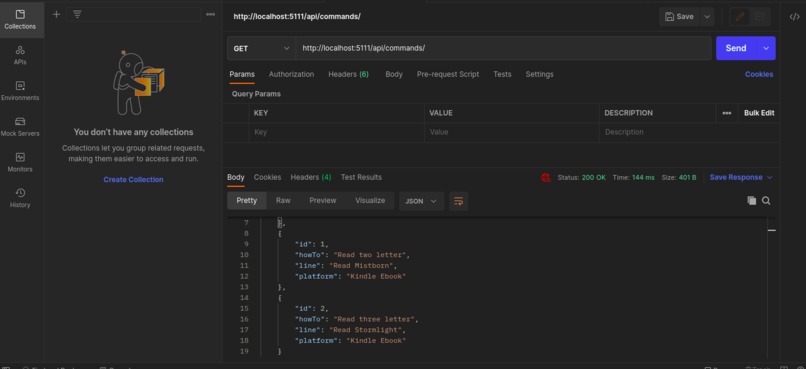Viewport: 806px width, 369px height.
Task: Switch to the Tests tab
Action: click(x=502, y=74)
